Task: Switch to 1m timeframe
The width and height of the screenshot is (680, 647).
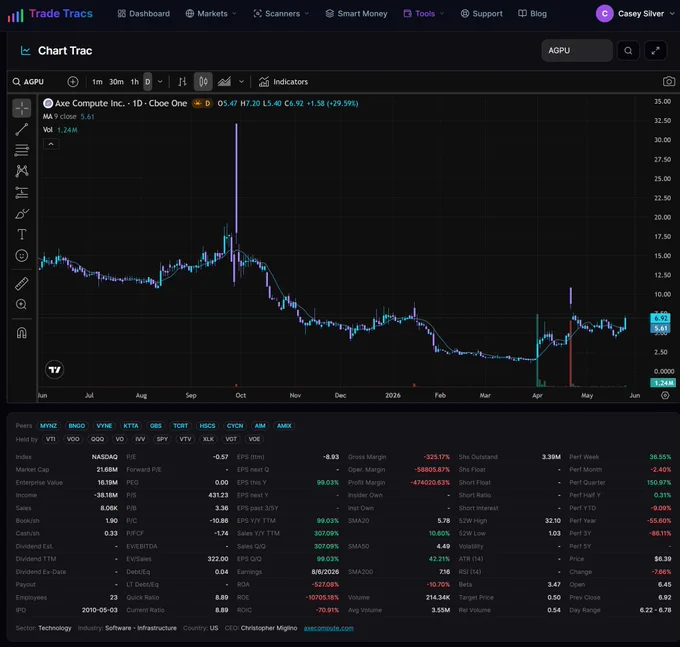Action: [x=97, y=82]
